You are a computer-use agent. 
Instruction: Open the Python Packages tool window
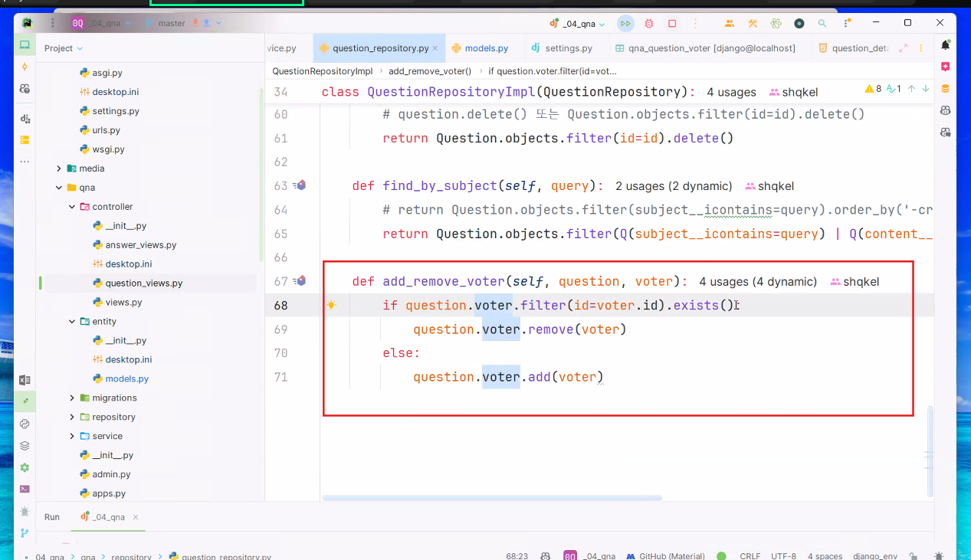[25, 445]
